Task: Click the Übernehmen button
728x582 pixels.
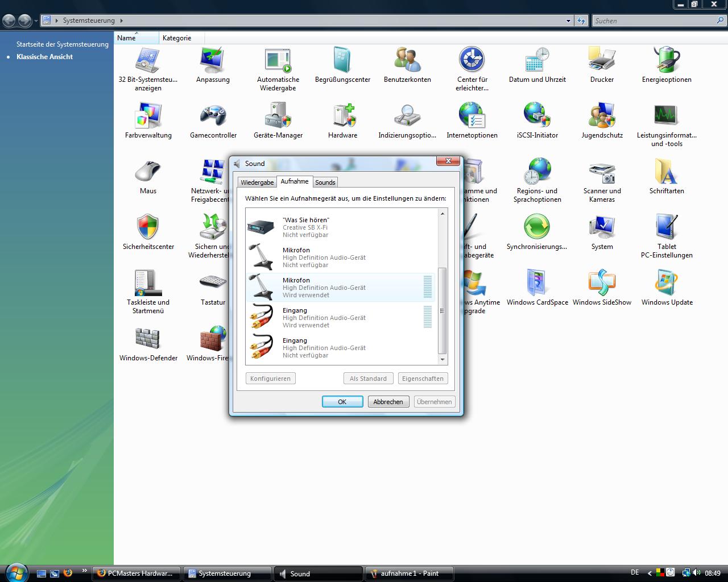Action: [x=434, y=402]
